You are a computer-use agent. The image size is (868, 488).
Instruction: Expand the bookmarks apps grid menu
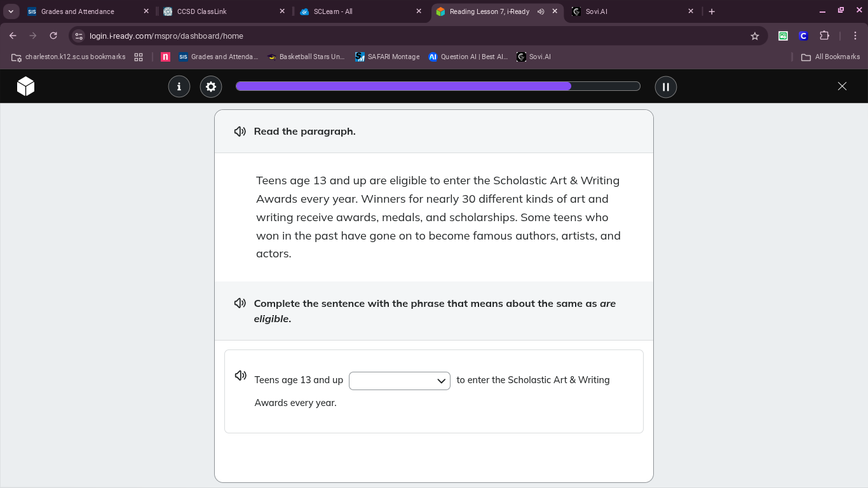(139, 57)
